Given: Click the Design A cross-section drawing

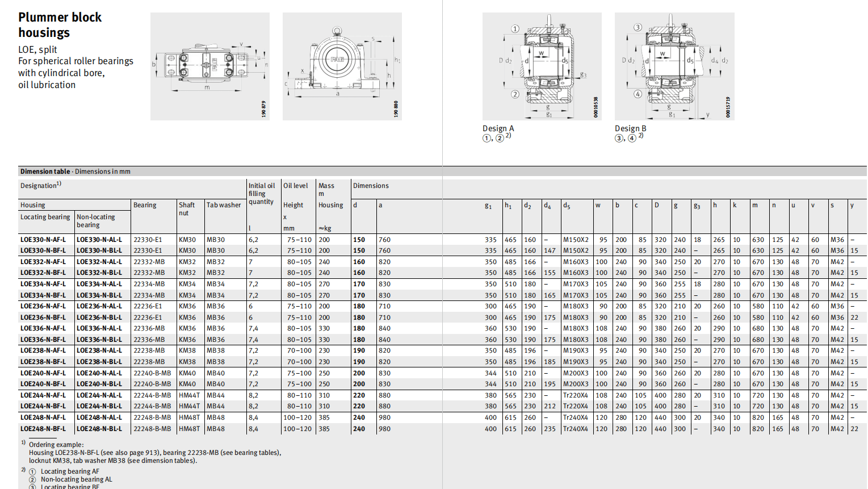Looking at the screenshot, I should point(542,66).
